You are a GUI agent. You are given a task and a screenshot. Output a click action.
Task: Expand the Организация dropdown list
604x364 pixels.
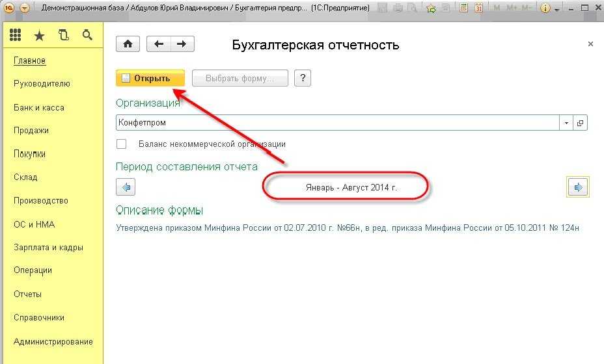click(x=566, y=123)
